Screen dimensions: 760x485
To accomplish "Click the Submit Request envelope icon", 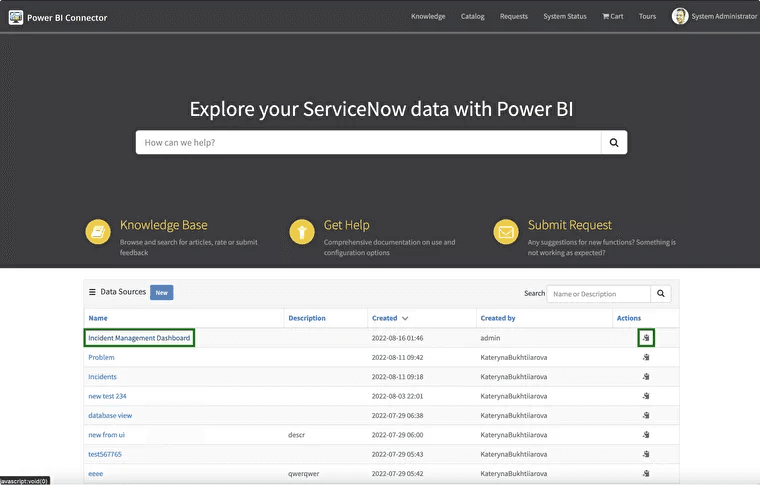I will pos(506,232).
